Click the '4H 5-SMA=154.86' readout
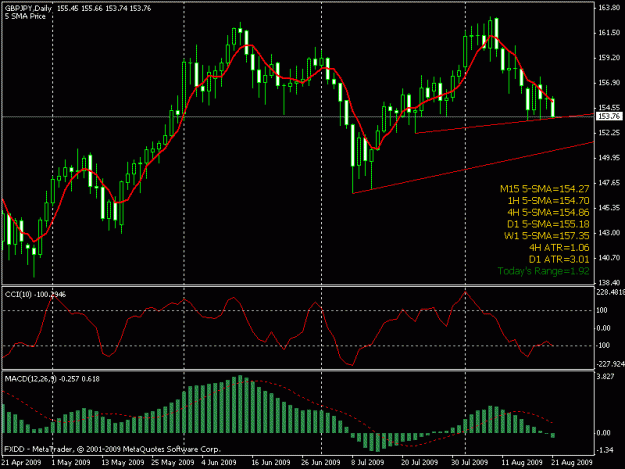Image resolution: width=625 pixels, height=469 pixels. (x=548, y=212)
